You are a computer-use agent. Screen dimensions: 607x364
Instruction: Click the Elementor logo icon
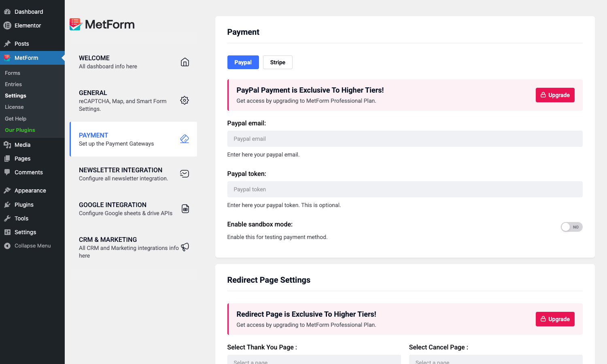click(x=7, y=25)
